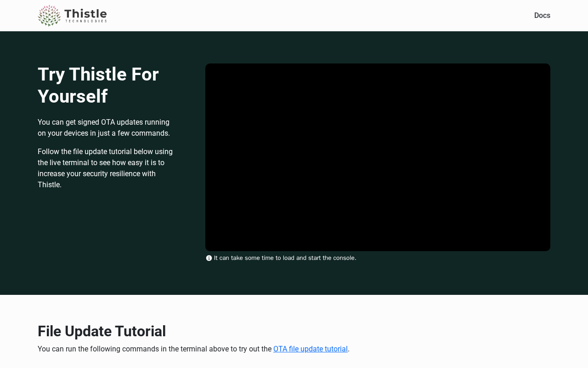Open the OTA file update tutorial link
588x368 pixels.
[310, 349]
